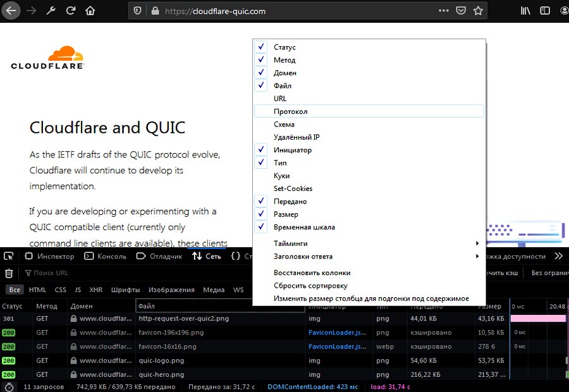Click padlock icon in quic-logo.png row
Screen dimensions: 569x392
(x=73, y=361)
